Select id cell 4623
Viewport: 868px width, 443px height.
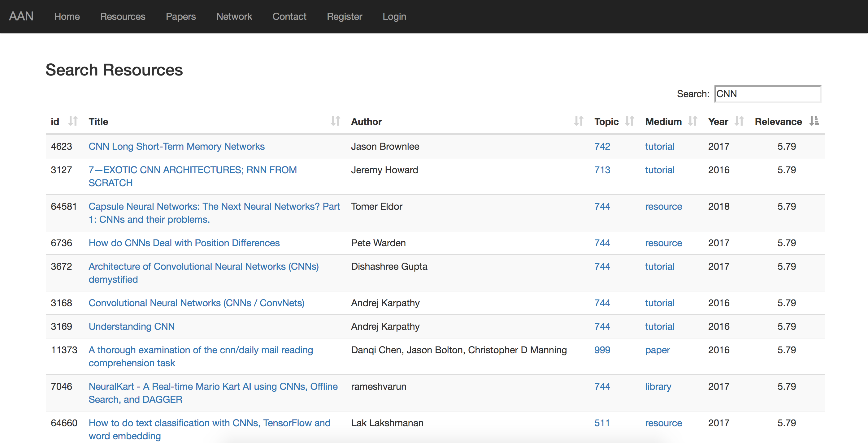pyautogui.click(x=61, y=146)
